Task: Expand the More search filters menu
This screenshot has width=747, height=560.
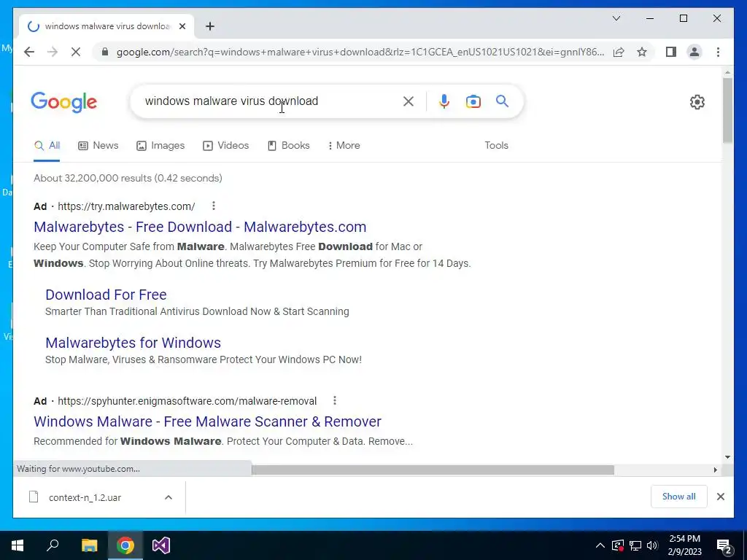Action: click(344, 145)
